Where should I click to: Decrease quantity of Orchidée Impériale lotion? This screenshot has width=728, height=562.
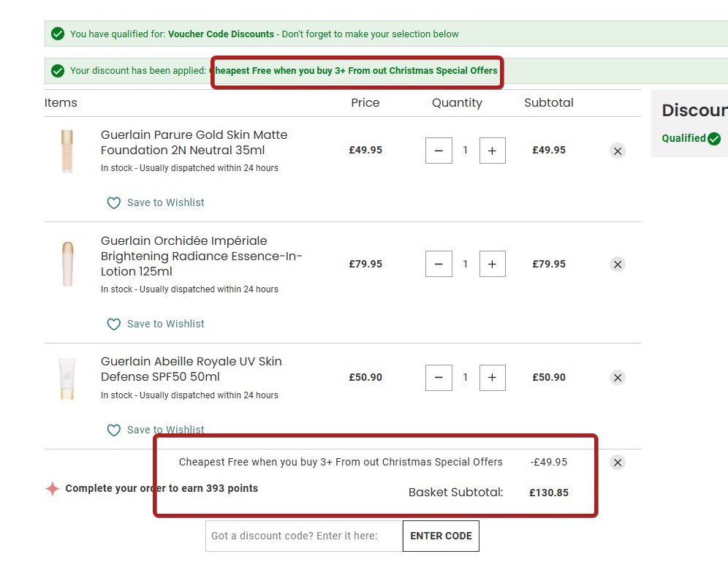439,264
